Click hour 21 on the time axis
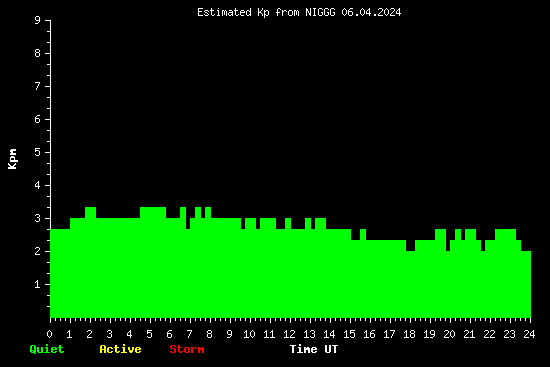 tap(469, 334)
